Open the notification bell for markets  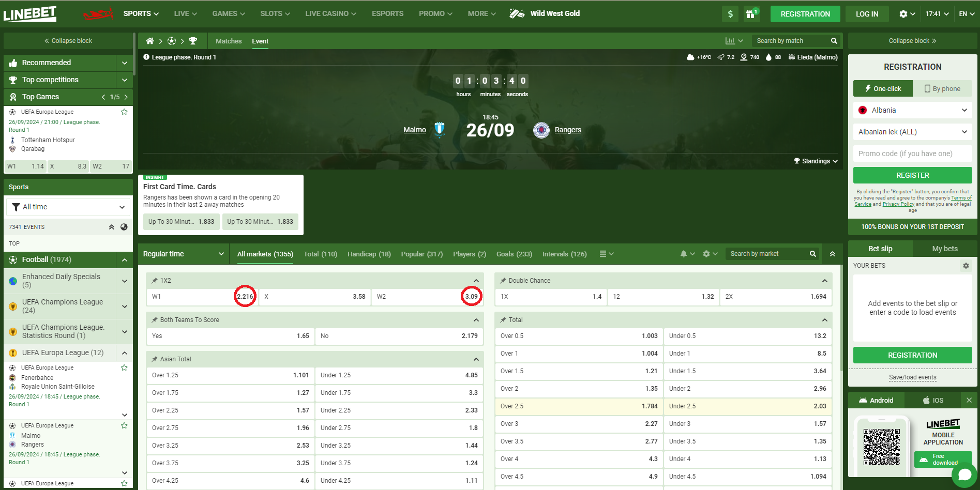point(684,254)
